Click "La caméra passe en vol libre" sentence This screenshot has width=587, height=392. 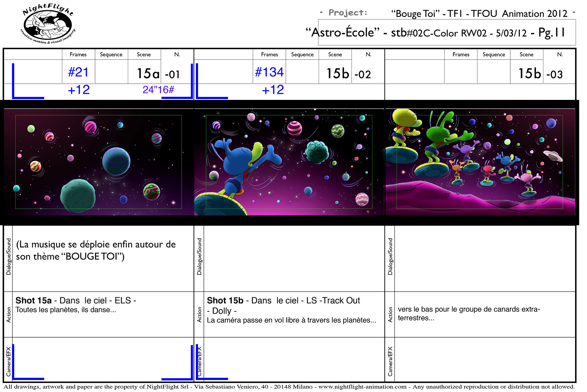click(291, 320)
